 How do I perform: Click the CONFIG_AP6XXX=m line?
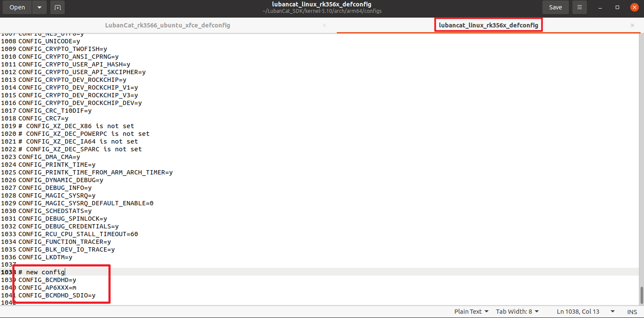pos(47,288)
